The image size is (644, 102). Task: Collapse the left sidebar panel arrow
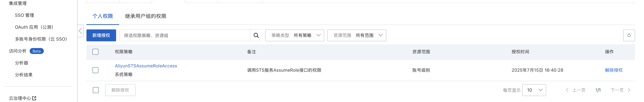point(80,31)
